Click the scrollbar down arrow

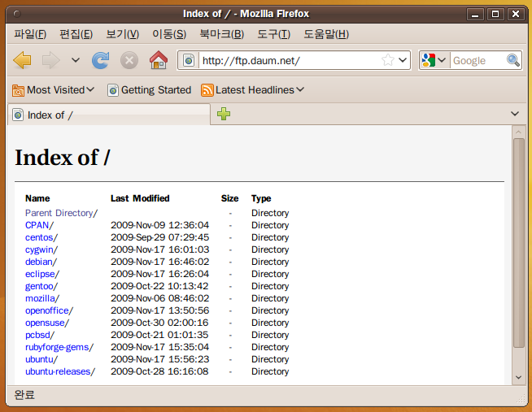tap(518, 377)
